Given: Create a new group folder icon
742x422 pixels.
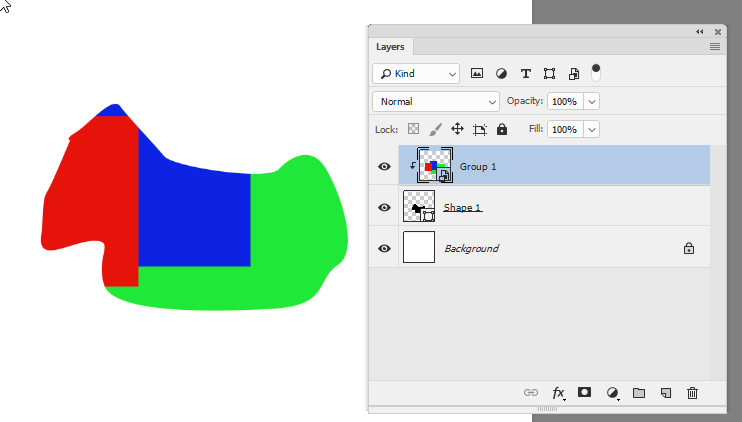Looking at the screenshot, I should coord(639,392).
